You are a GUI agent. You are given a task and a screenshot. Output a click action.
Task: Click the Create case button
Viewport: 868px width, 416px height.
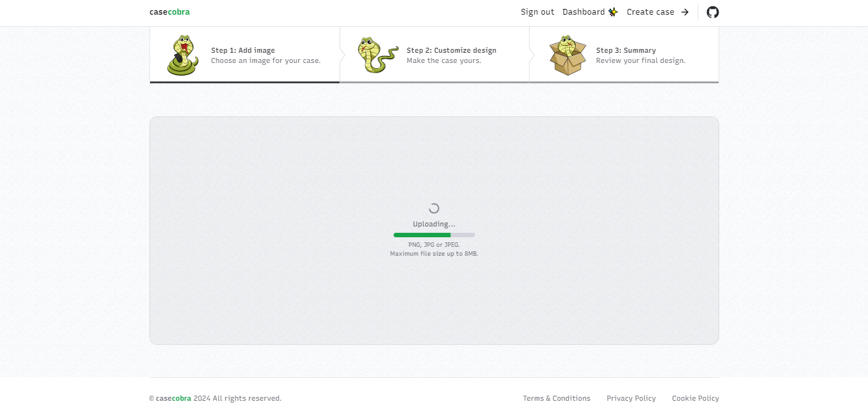coord(658,12)
